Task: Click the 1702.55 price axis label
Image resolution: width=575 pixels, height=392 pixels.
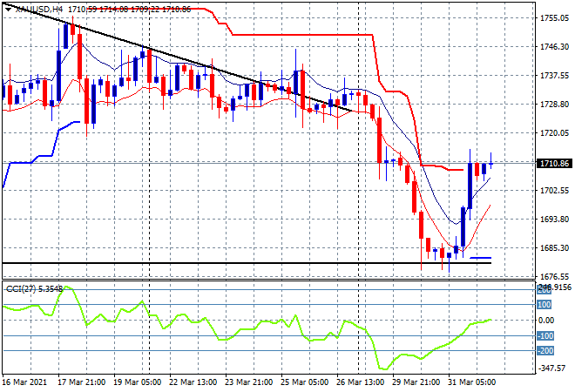Action: pos(554,190)
